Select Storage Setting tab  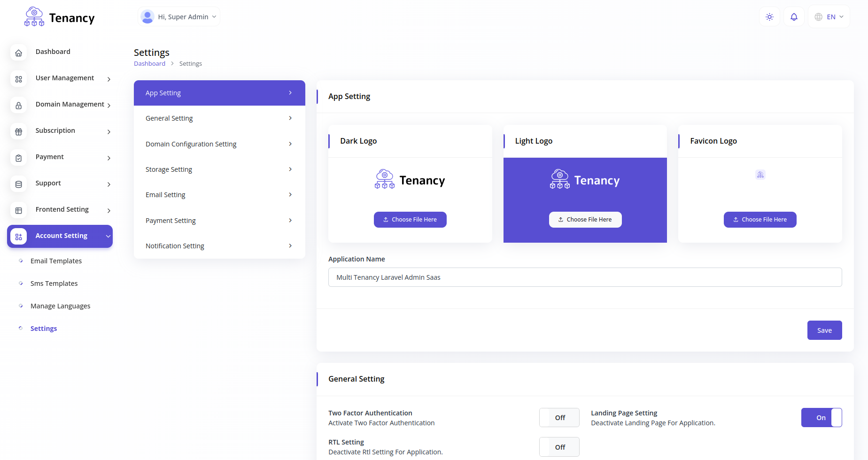219,169
